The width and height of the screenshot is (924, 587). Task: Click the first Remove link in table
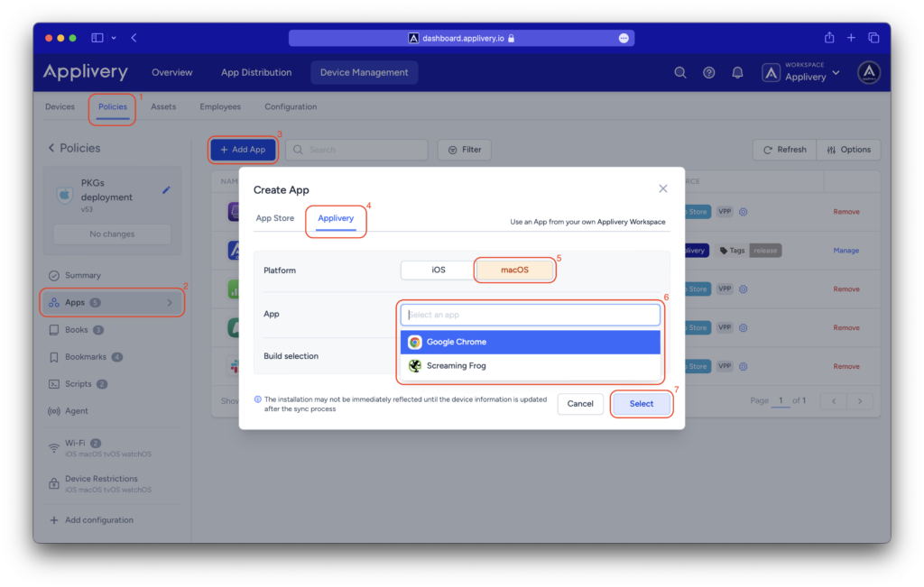pos(845,211)
